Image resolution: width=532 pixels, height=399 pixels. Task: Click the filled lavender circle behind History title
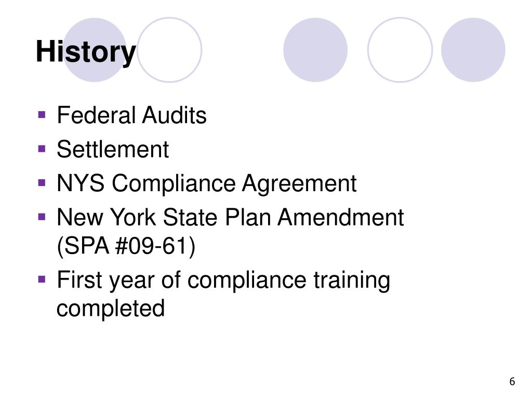(x=95, y=50)
